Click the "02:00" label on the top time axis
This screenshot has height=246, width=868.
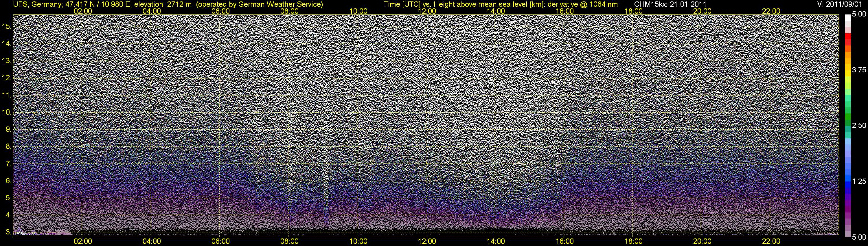point(83,11)
